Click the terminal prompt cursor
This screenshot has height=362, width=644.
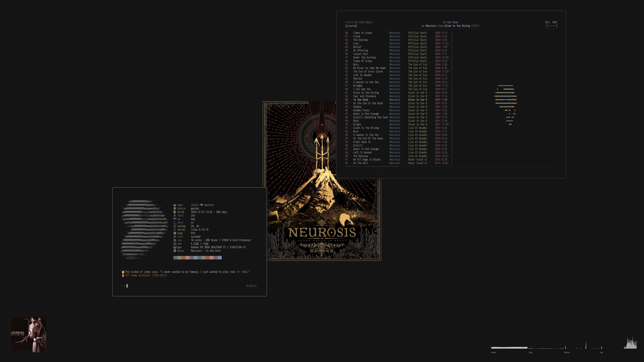(x=127, y=286)
